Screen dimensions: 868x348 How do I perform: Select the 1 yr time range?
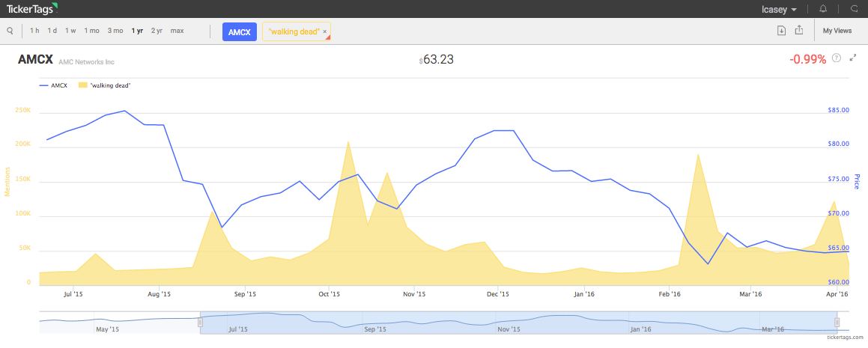coord(137,31)
